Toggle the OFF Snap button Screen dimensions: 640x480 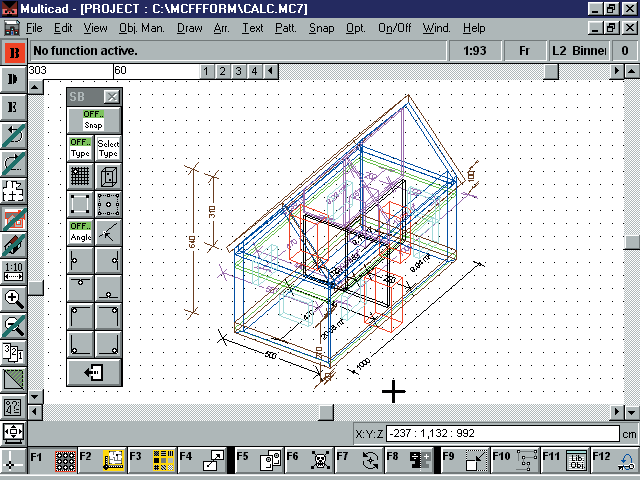pos(94,120)
